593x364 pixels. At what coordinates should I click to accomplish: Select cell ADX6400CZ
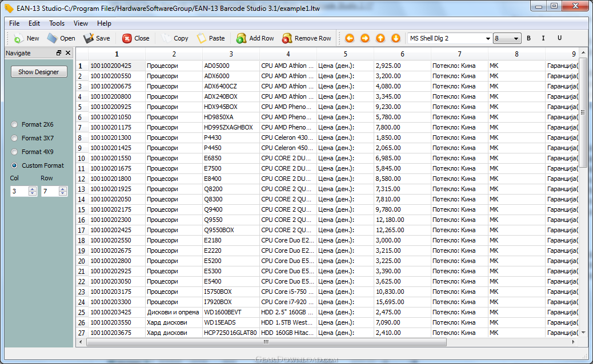coord(231,87)
